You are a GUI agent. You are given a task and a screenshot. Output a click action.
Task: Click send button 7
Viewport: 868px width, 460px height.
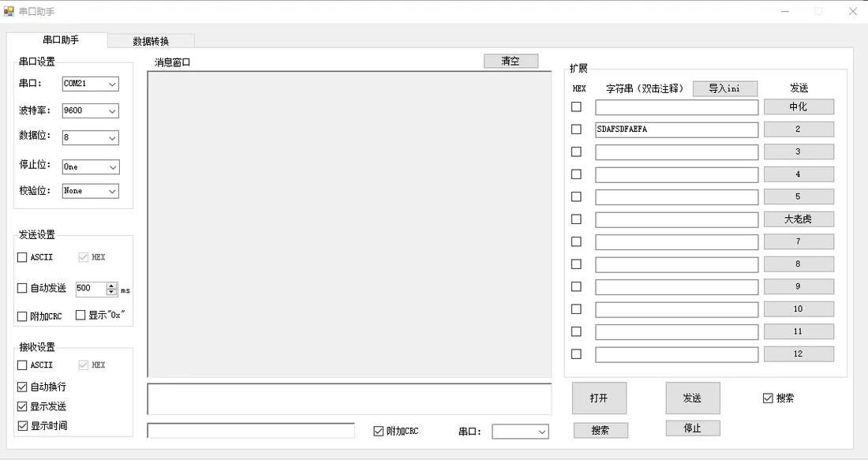[x=799, y=241]
